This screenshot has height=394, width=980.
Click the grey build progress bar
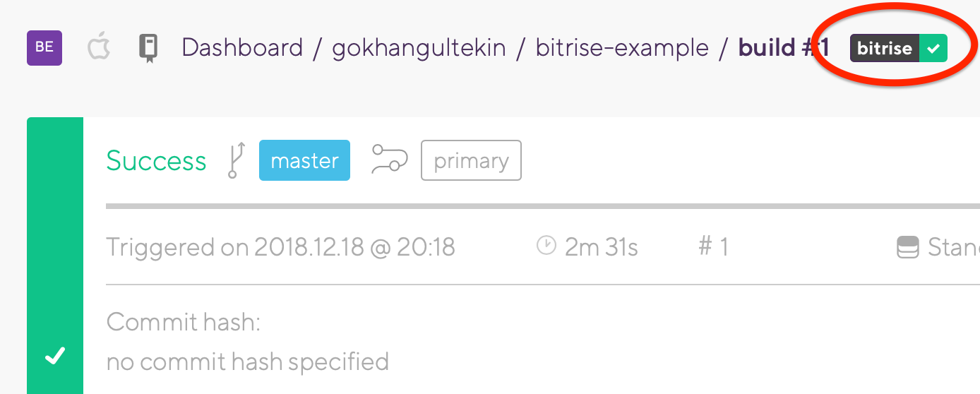coord(537,206)
